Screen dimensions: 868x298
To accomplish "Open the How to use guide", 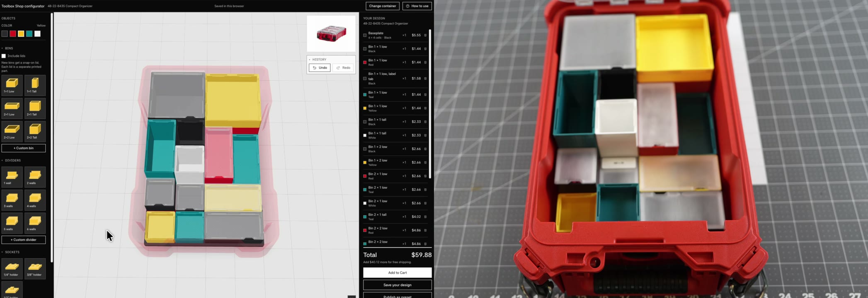I will (x=417, y=6).
